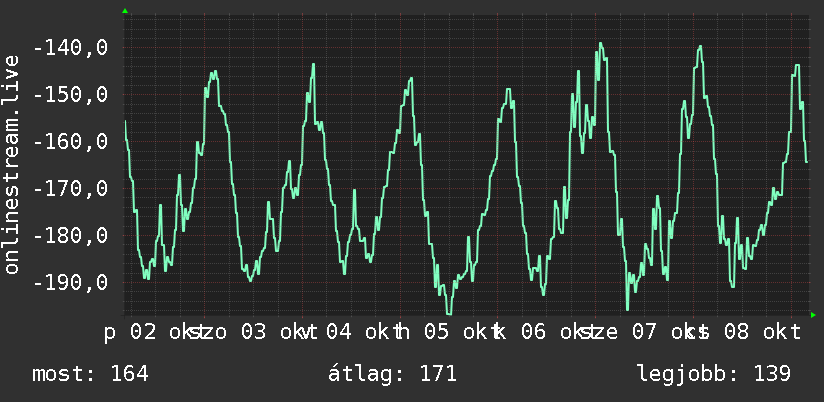
Task: Click the -160,0 y-axis label
Action: tap(70, 142)
